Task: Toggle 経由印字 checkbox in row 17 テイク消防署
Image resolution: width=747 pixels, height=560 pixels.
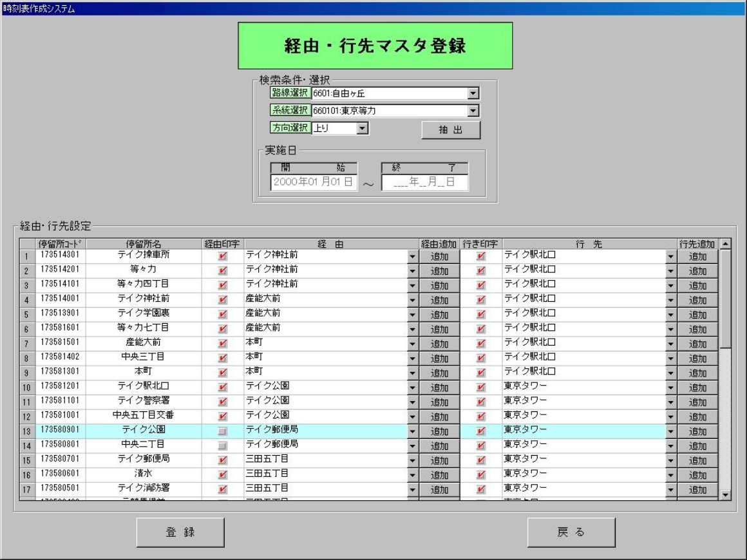Action: [x=222, y=490]
